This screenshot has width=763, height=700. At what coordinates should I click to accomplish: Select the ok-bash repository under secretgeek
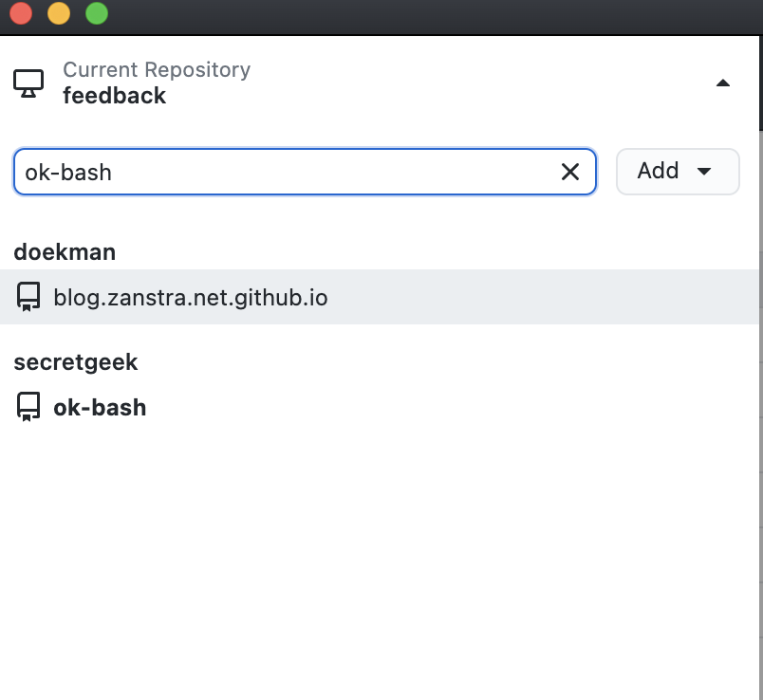click(x=101, y=407)
